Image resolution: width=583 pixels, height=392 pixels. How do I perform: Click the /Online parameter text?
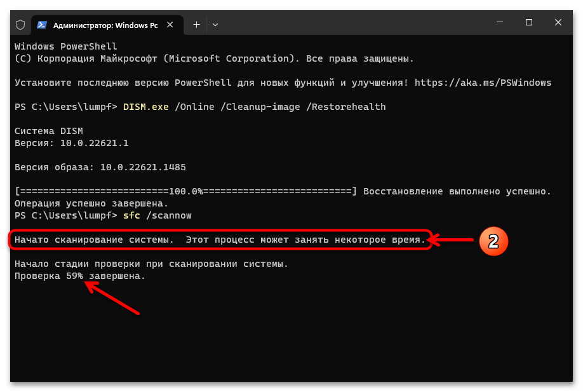click(x=194, y=107)
